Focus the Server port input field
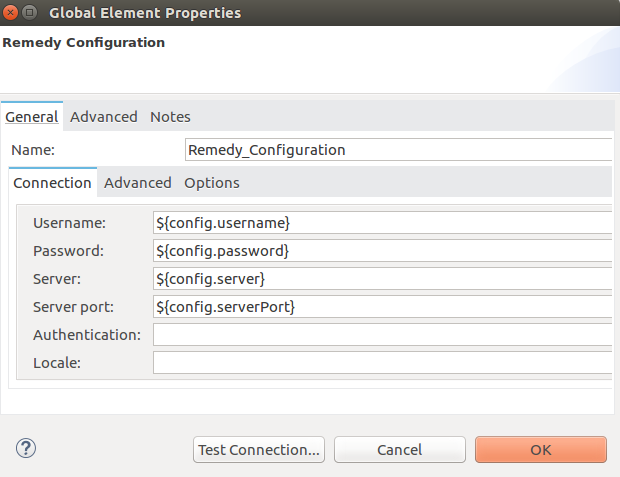Image resolution: width=620 pixels, height=477 pixels. coord(382,306)
